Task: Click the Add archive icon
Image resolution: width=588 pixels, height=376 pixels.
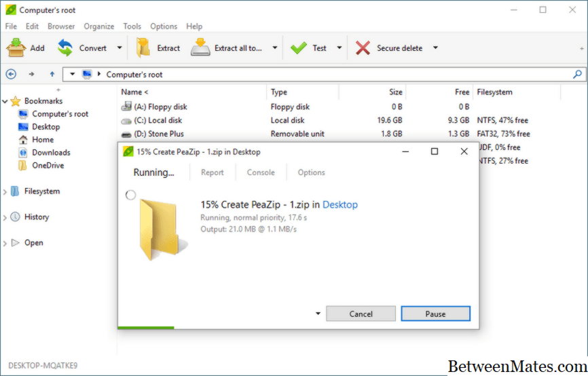Action: click(16, 48)
